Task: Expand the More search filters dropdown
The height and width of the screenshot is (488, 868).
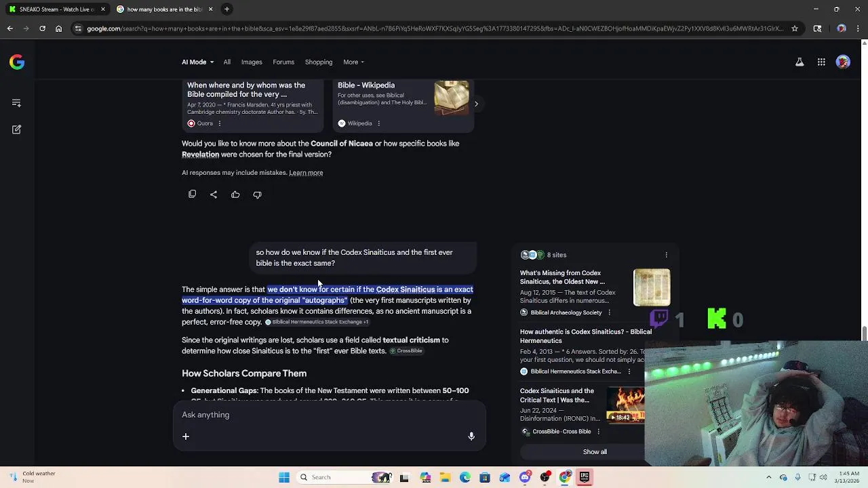Action: coord(353,62)
